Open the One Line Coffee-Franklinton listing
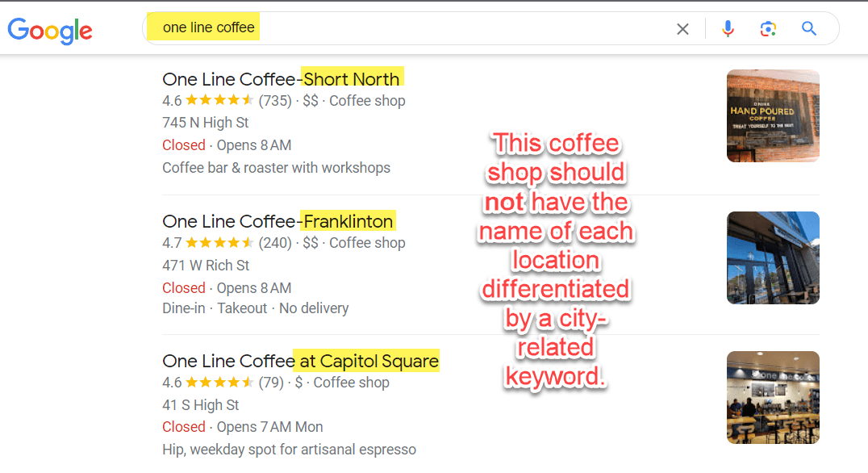868x473 pixels. click(278, 221)
